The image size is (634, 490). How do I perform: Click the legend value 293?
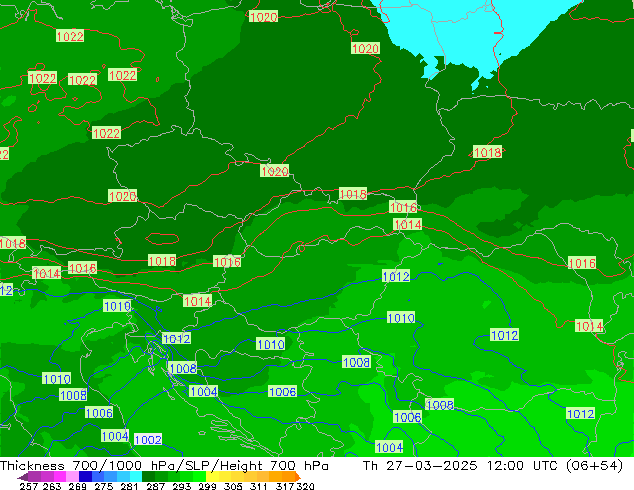pos(182,486)
